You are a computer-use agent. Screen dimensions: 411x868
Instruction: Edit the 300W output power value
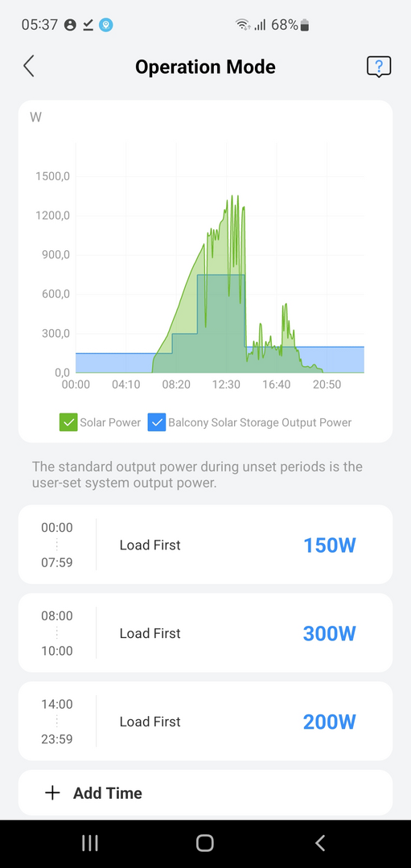[329, 633]
